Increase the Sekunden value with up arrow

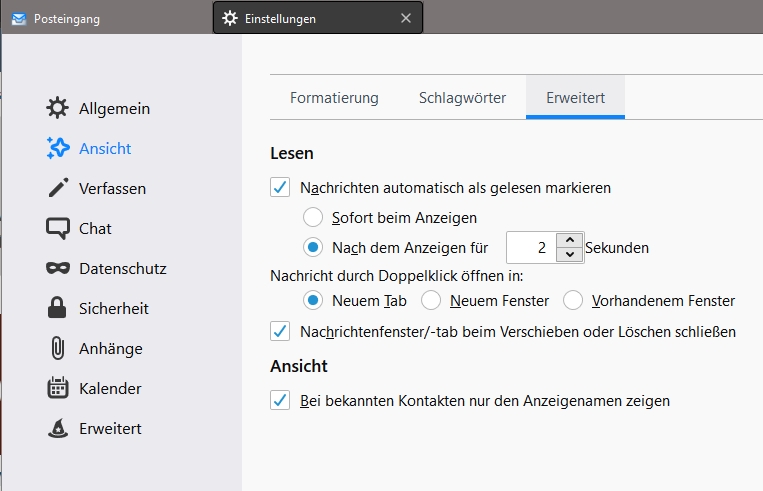pos(569,240)
